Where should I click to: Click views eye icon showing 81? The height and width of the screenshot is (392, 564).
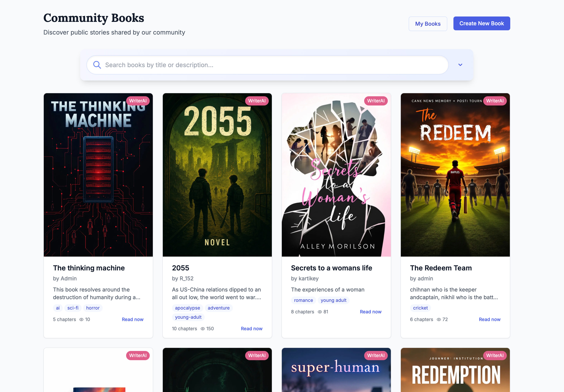coord(320,312)
